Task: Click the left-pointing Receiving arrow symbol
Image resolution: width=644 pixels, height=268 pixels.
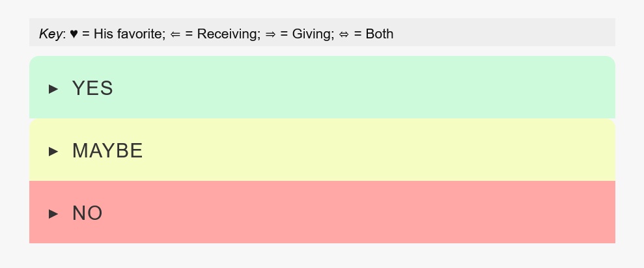Action: [x=175, y=34]
